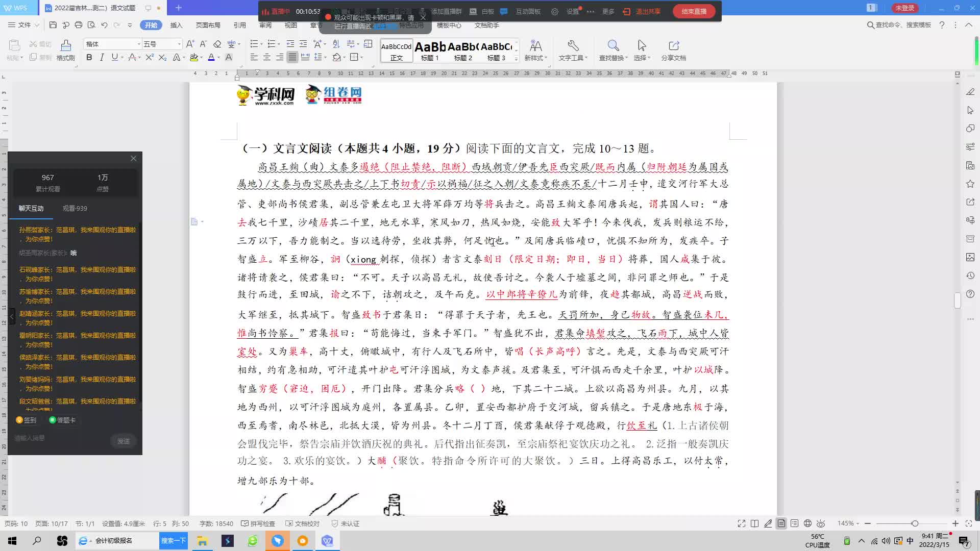Switch to 观看·939 tab in chat panel
The height and width of the screenshot is (551, 980).
(75, 208)
